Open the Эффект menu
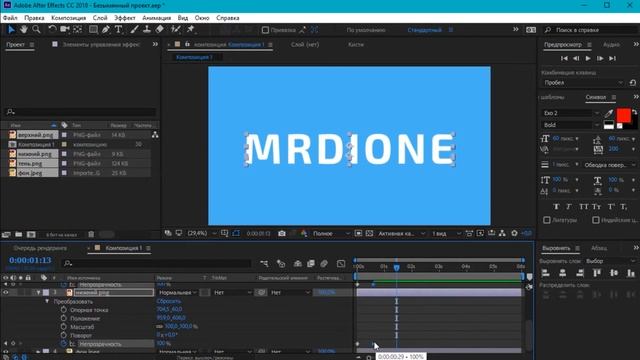This screenshot has height=360, width=640. click(124, 18)
